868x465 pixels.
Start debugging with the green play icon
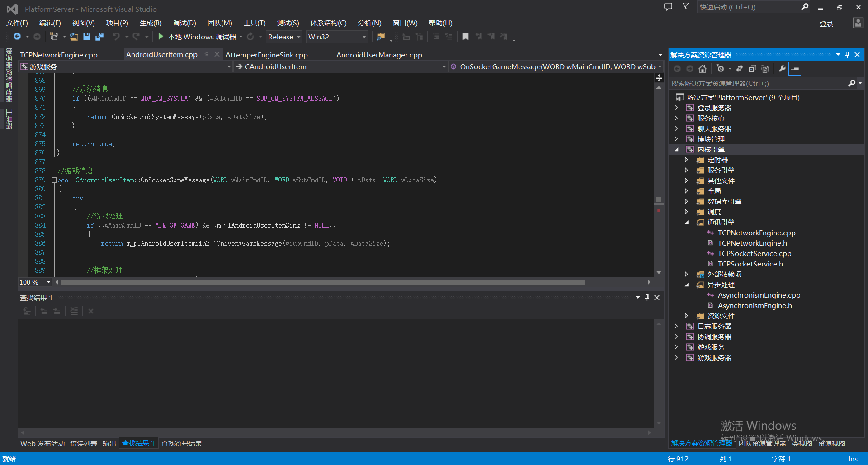[160, 37]
